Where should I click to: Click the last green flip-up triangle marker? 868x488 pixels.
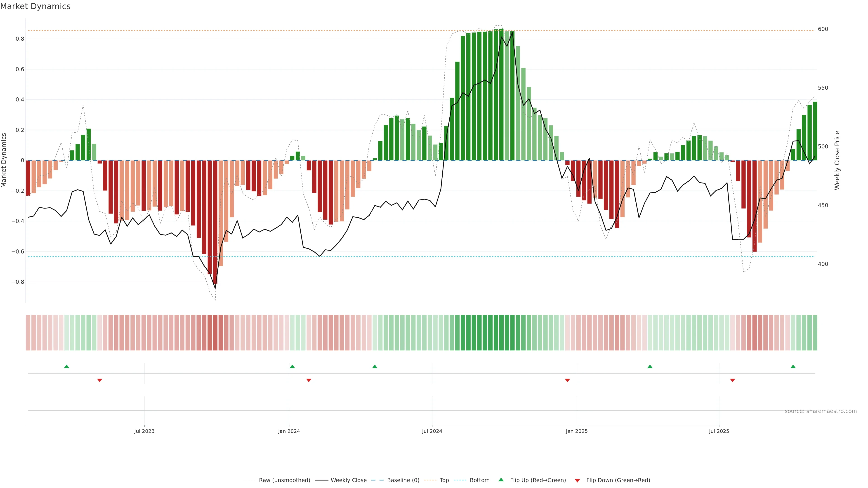pos(793,366)
